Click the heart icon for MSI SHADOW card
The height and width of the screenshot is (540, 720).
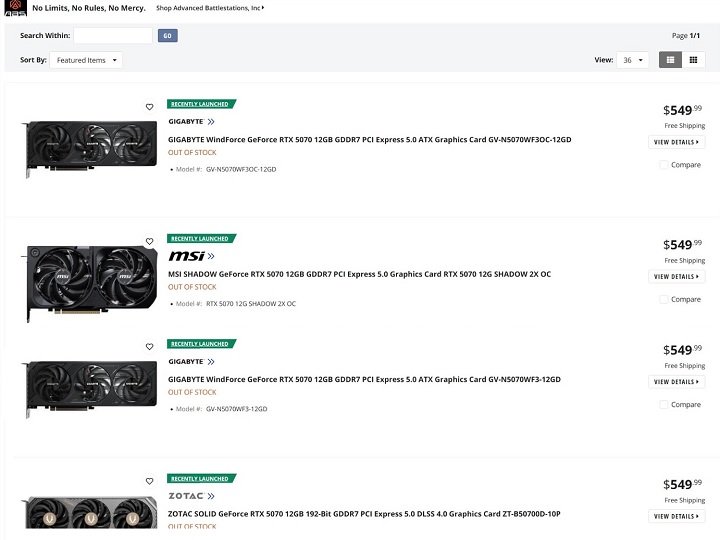[x=150, y=241]
